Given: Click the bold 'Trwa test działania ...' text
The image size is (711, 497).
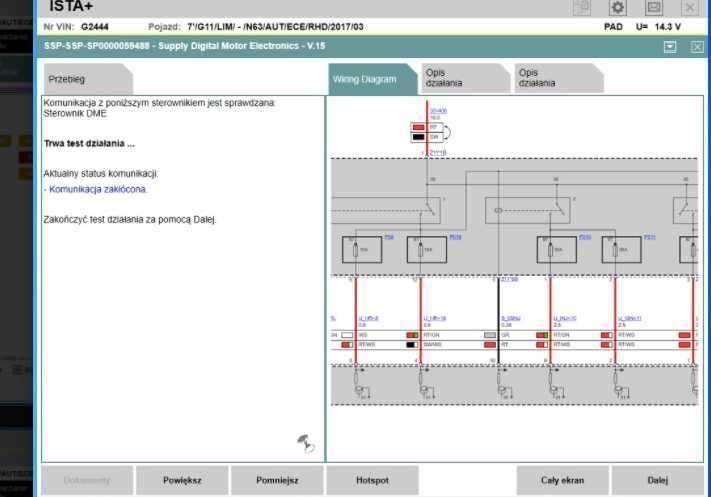Looking at the screenshot, I should [89, 143].
